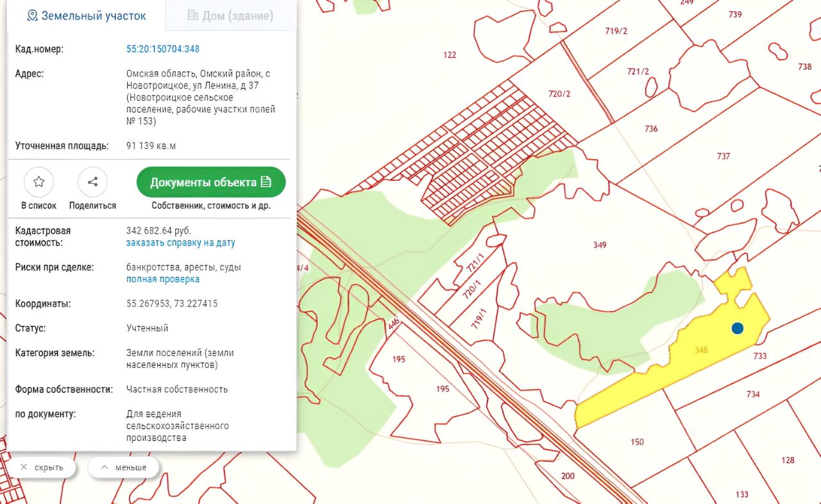Viewport: 821px width, 504px height.
Task: Hide the info panel with скрыть
Action: tap(42, 467)
